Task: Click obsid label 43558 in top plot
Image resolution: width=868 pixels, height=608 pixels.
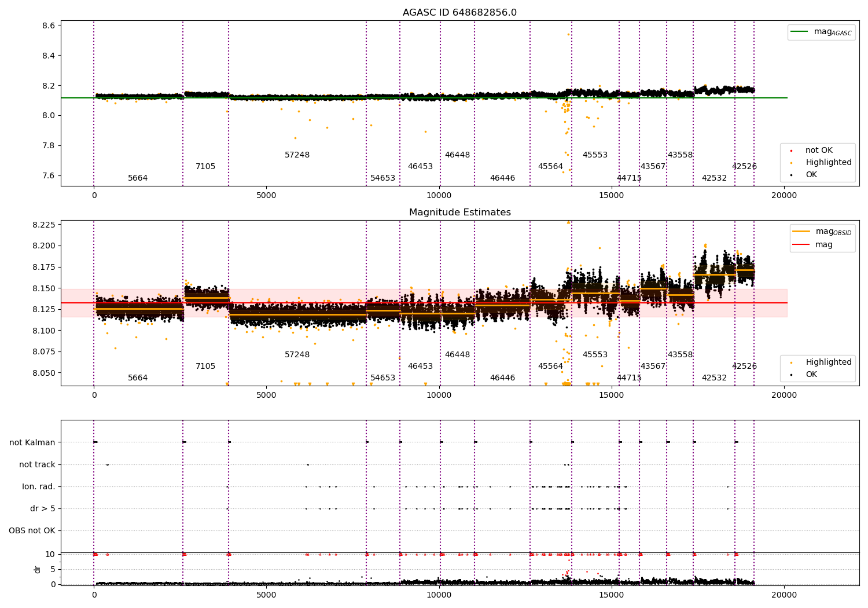Action: tap(680, 155)
